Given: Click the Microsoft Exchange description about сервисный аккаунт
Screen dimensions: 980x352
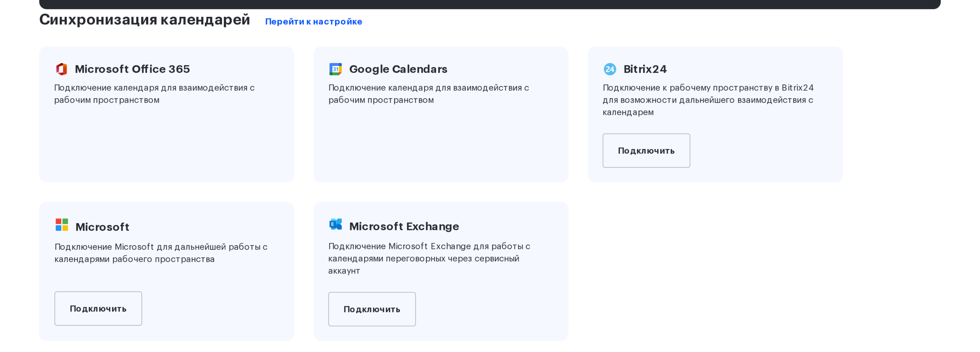Looking at the screenshot, I should (429, 258).
